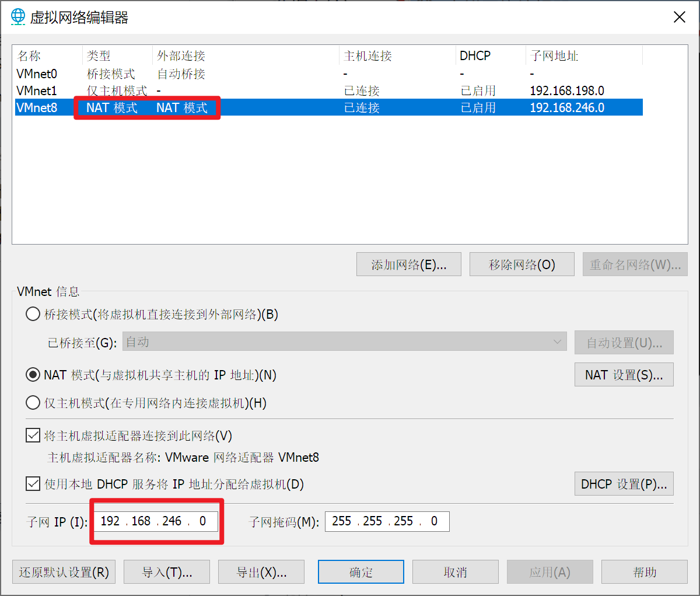Viewport: 700px width, 596px height.
Task: Select the VMnet8 NAT network row
Action: point(37,108)
